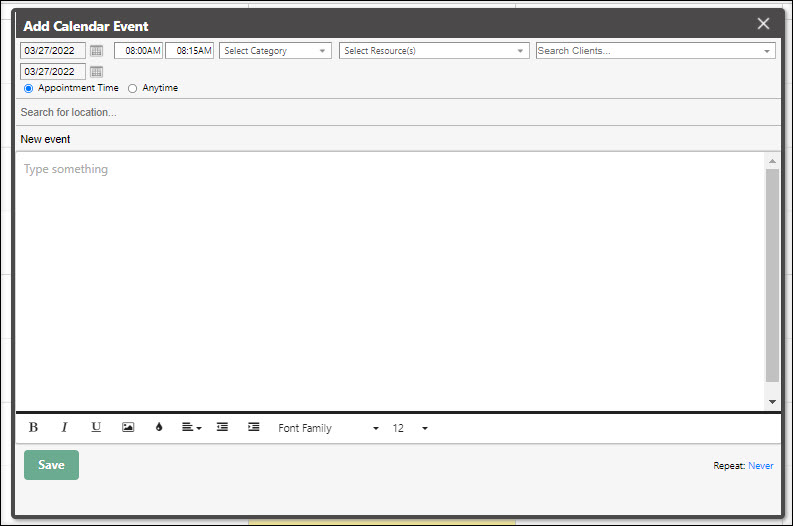
Task: Select the Appointment Time radio option
Action: tap(29, 89)
